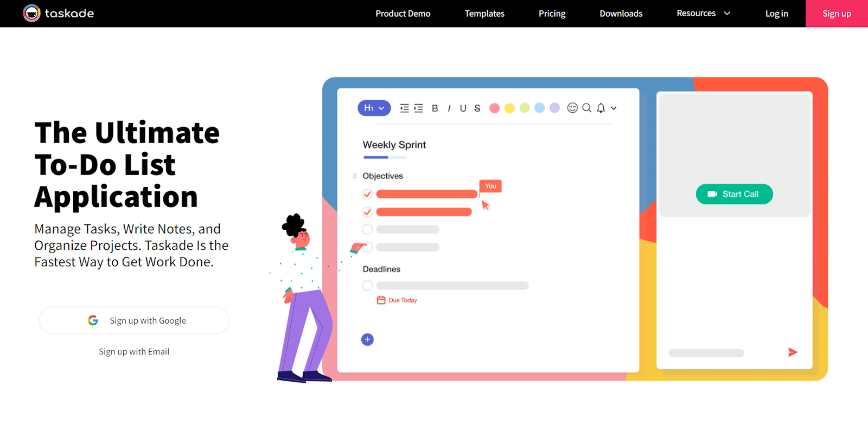The image size is (868, 425).
Task: Pick the purple highlight color swatch
Action: pos(554,108)
